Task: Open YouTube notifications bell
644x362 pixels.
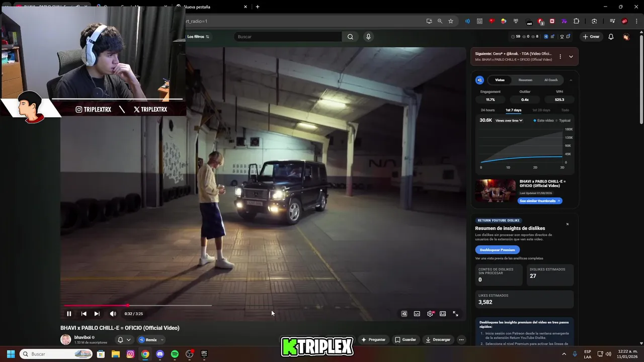Action: [x=611, y=37]
